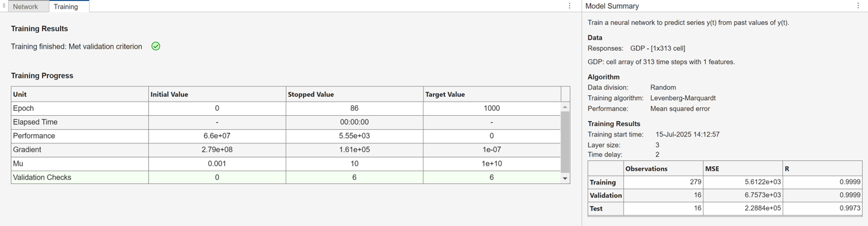Open the Model Summary three-dot menu
The width and height of the screenshot is (868, 226).
(857, 6)
